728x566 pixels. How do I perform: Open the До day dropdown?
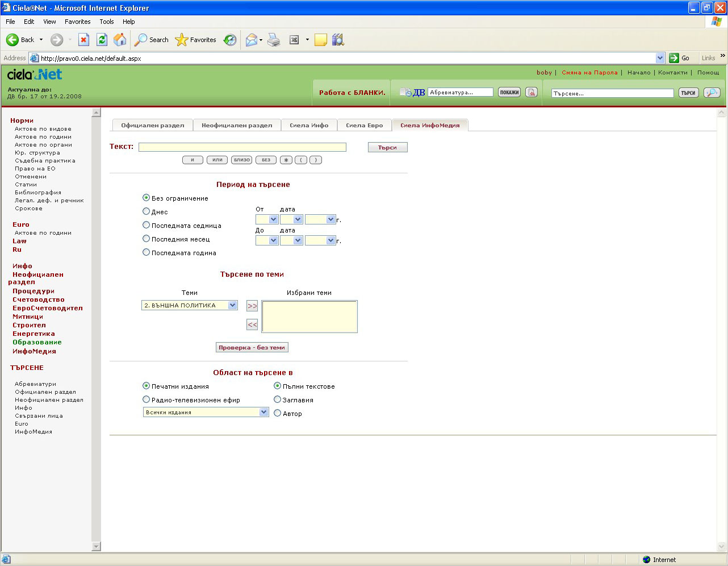tap(267, 240)
